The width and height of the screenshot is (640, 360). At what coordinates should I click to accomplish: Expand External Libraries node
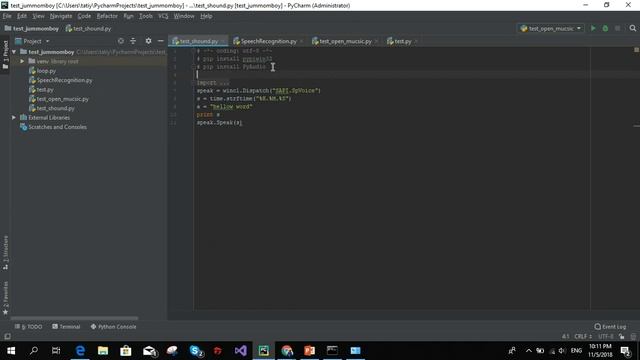[x=14, y=118]
